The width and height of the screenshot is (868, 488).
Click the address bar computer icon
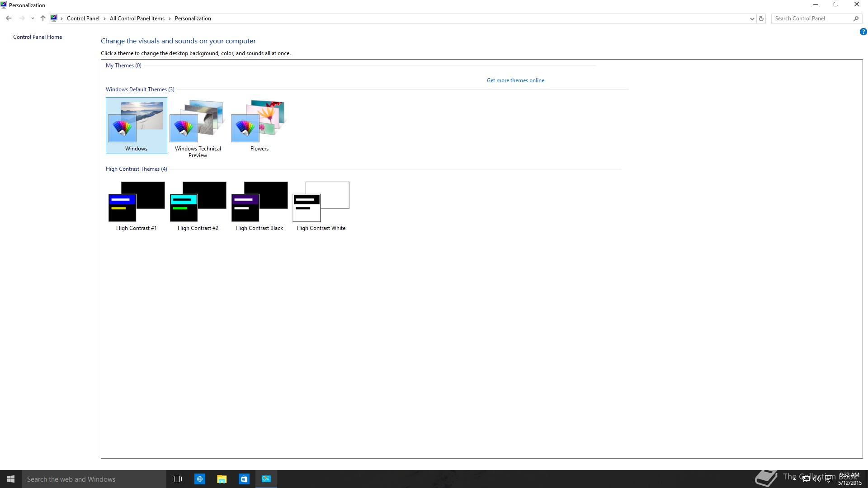[x=54, y=19]
